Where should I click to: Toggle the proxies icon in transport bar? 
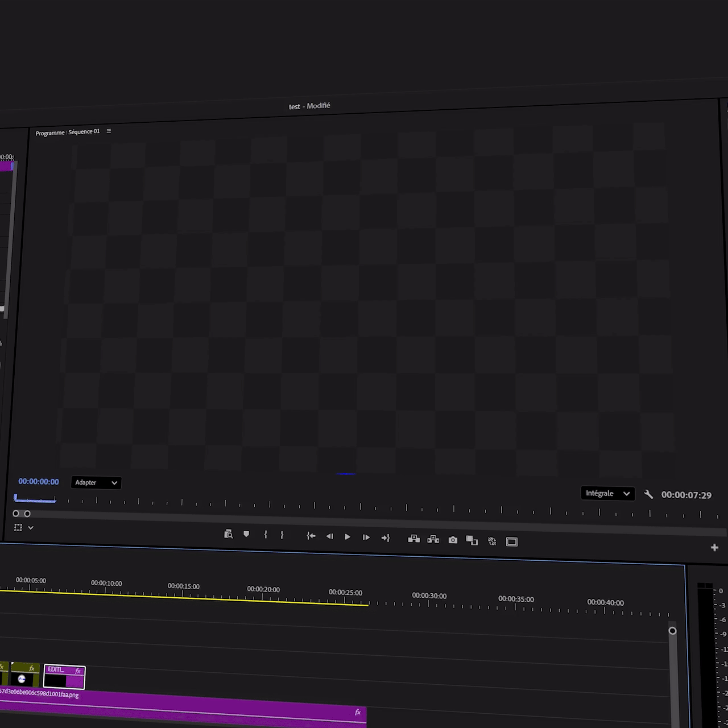(492, 541)
